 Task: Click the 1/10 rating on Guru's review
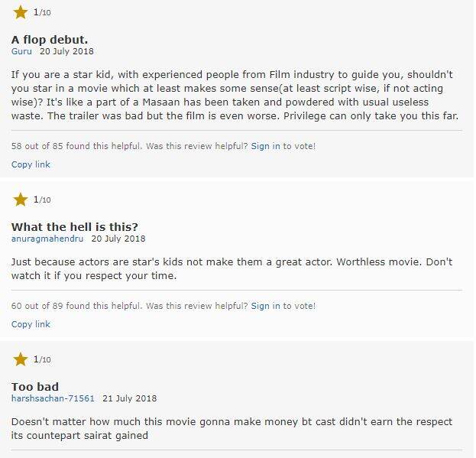pyautogui.click(x=42, y=12)
